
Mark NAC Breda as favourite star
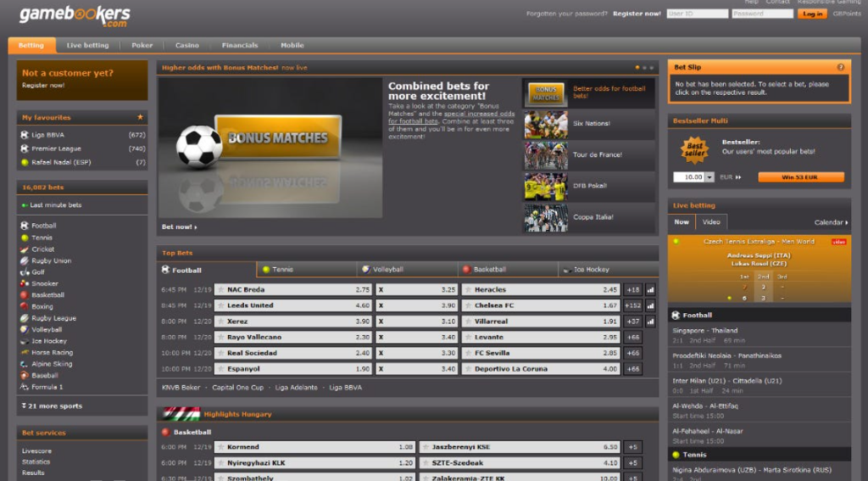click(x=221, y=290)
